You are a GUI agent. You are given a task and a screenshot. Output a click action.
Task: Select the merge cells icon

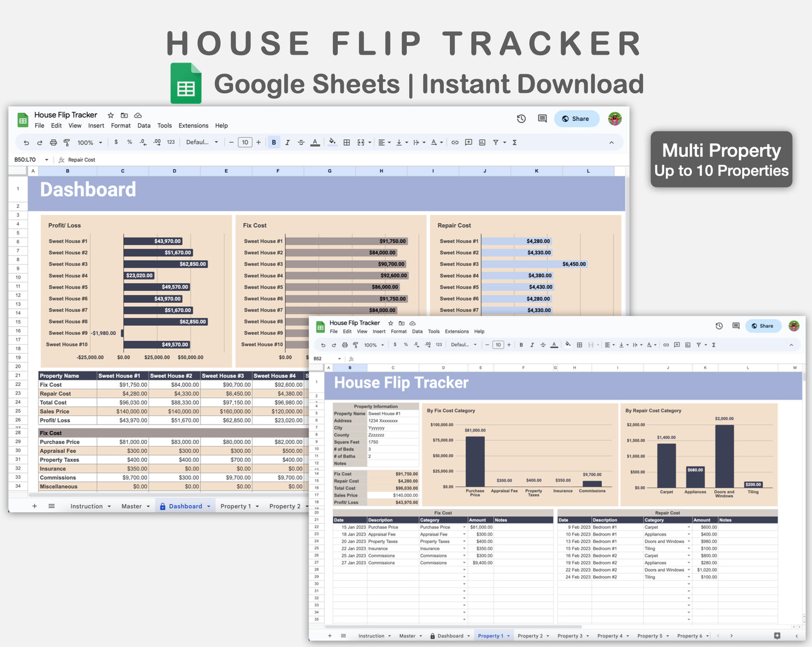pos(360,142)
